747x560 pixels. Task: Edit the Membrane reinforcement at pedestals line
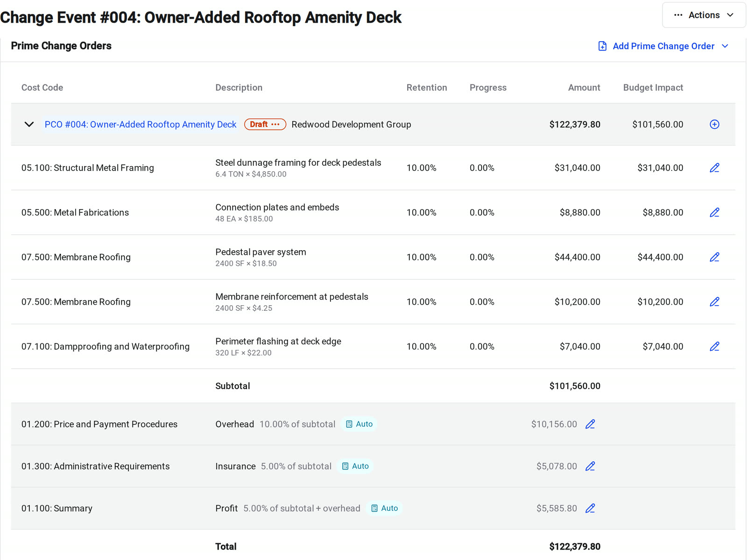tap(714, 302)
